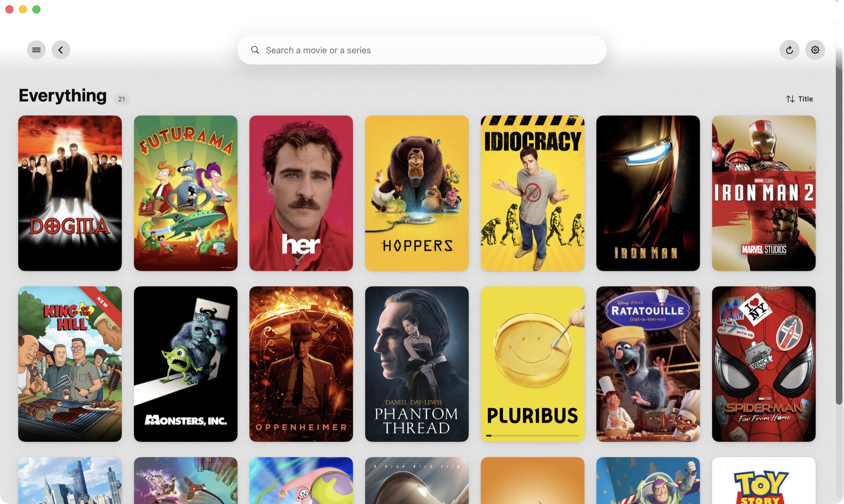Select the King of the Hill poster

point(70,364)
